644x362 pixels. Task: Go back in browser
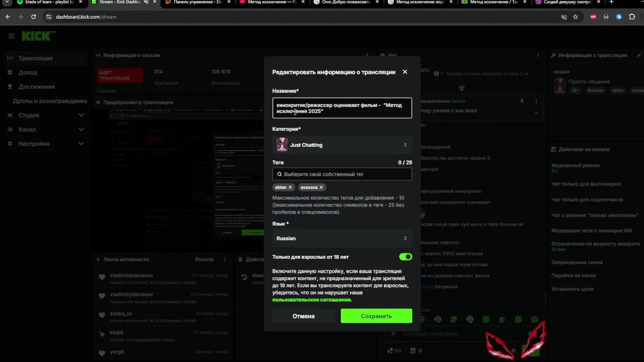(8, 17)
